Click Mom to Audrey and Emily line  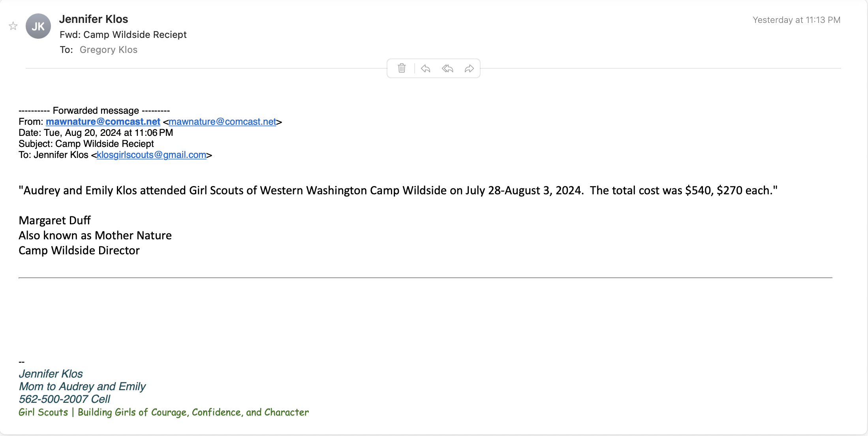82,386
